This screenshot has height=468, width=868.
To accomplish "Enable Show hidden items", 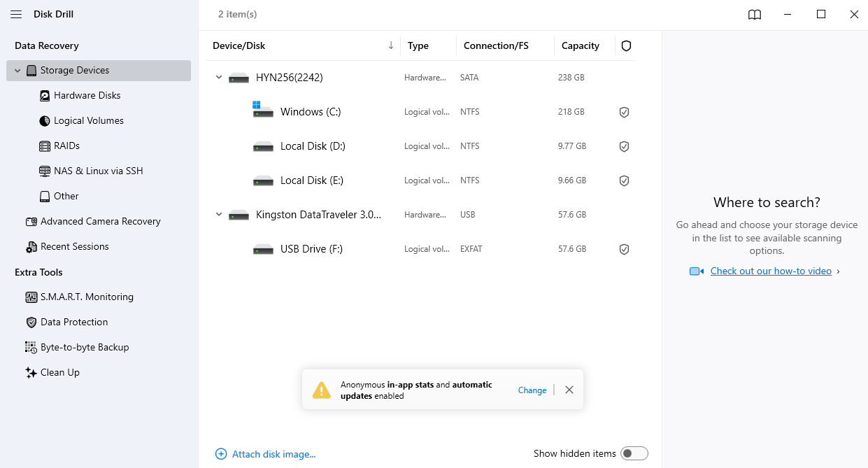I will pyautogui.click(x=634, y=453).
